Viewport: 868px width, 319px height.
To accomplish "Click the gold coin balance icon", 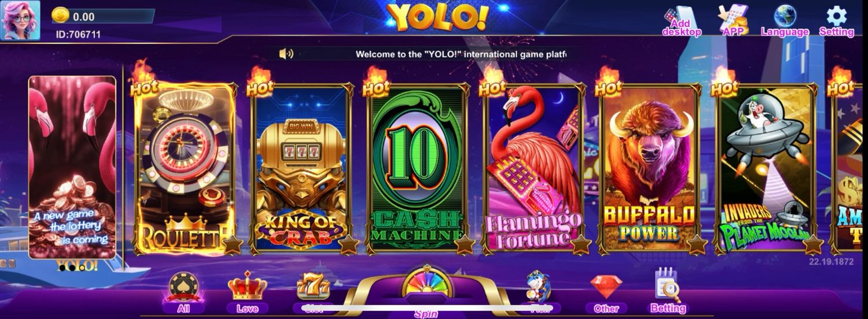I will pyautogui.click(x=60, y=16).
